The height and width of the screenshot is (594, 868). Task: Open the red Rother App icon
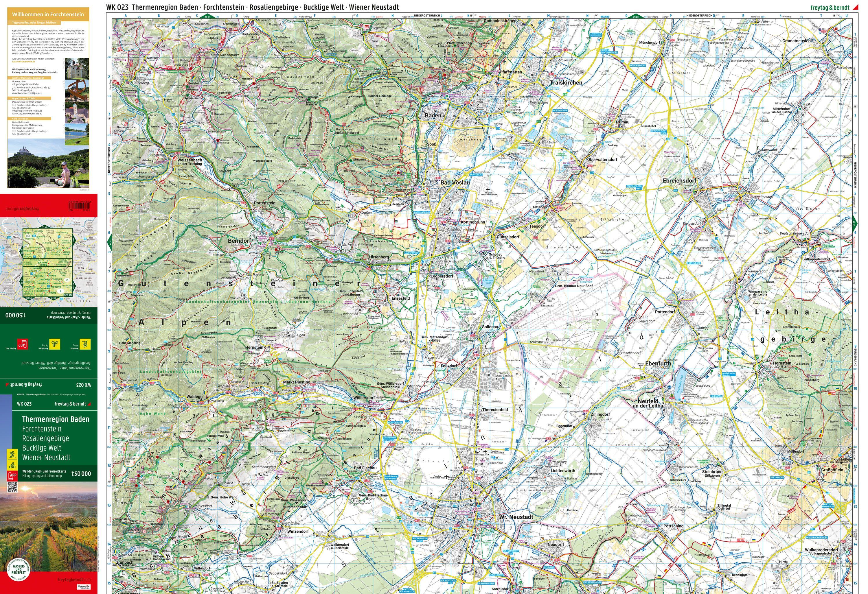[23, 345]
